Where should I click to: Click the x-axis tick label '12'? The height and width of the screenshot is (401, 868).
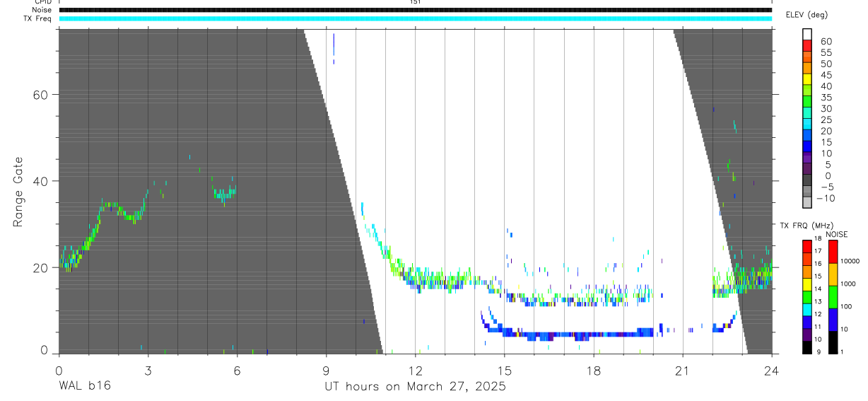[x=415, y=370]
